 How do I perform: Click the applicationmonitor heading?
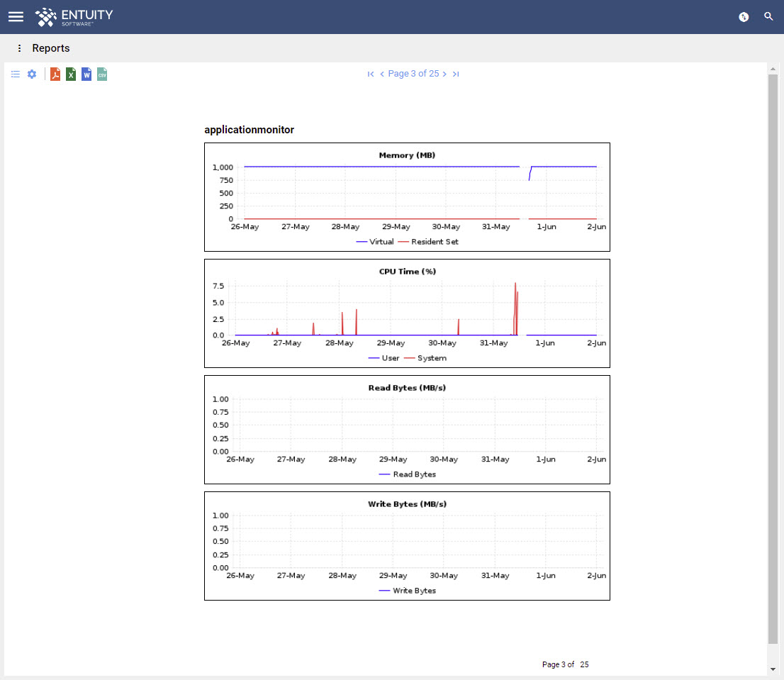tap(249, 130)
